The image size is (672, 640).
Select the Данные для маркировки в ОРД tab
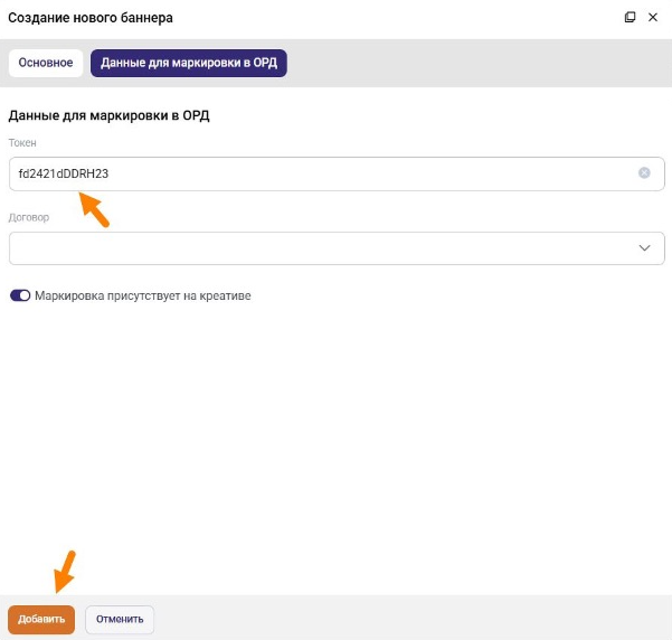click(x=188, y=63)
